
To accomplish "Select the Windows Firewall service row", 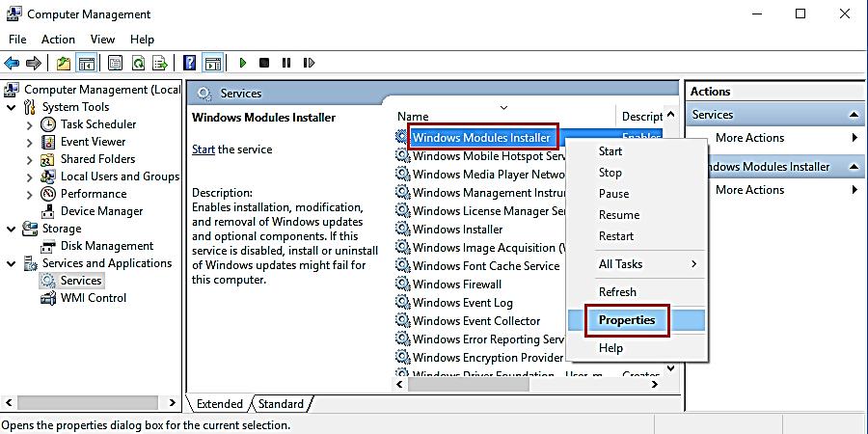I will (x=457, y=285).
